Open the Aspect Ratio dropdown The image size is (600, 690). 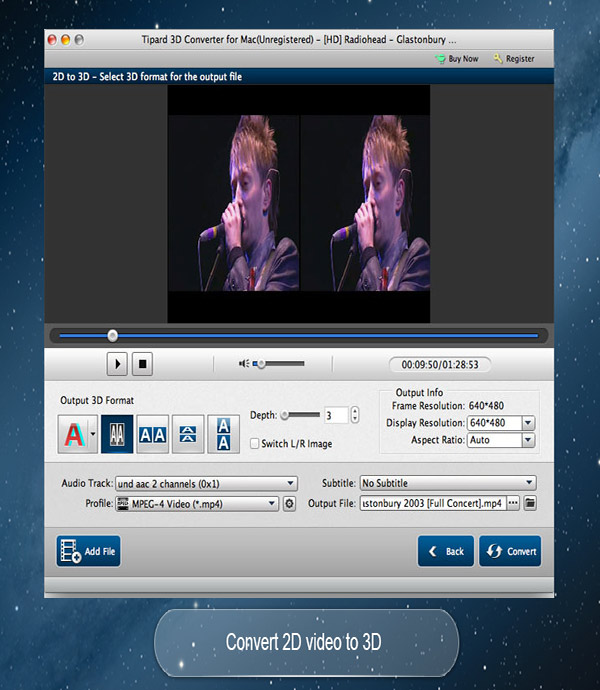[528, 440]
